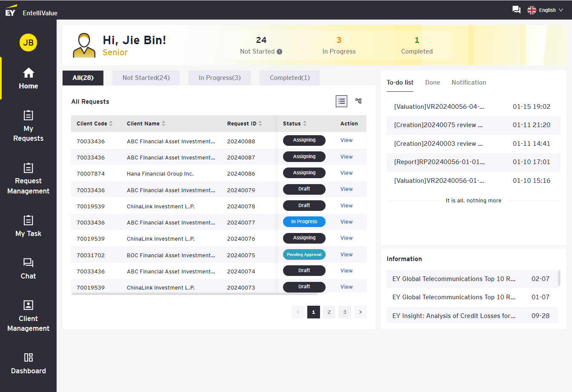Switch to the To-do list tab
This screenshot has height=392, width=572.
(400, 82)
